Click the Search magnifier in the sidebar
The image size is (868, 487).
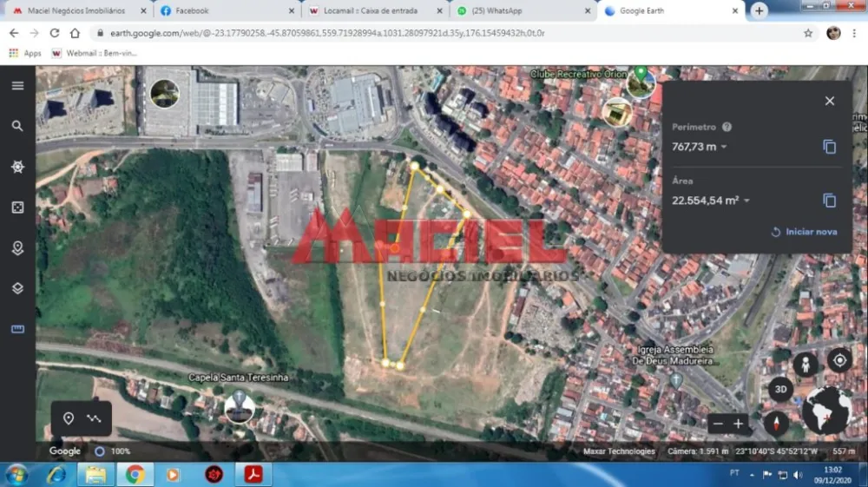17,126
